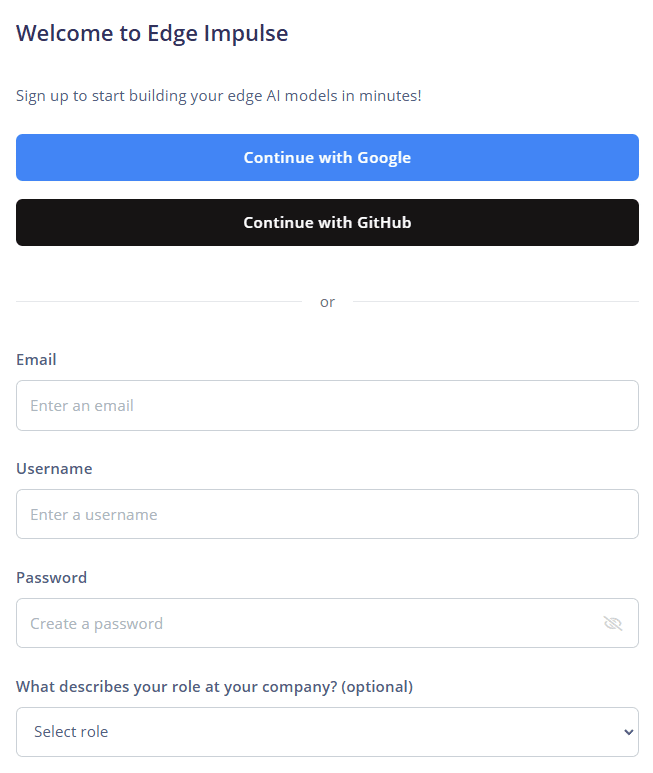The image size is (653, 773).
Task: Select the Username text box
Action: 327,514
